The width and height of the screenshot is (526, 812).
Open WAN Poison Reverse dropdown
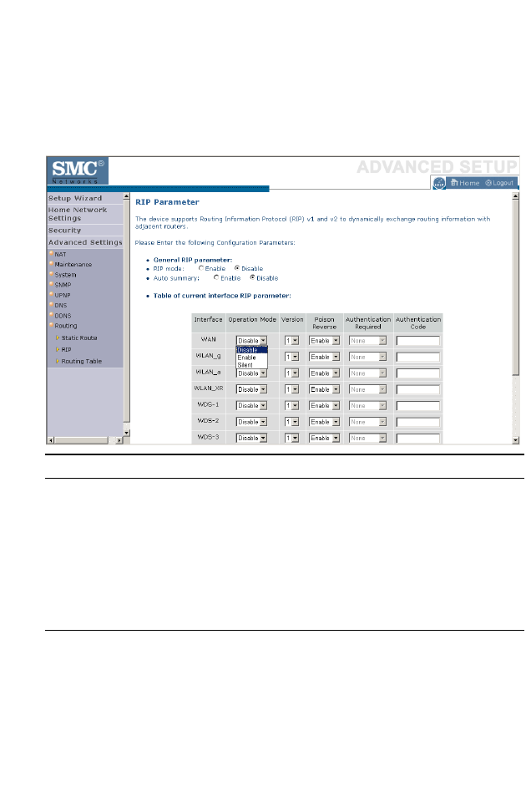[324, 341]
